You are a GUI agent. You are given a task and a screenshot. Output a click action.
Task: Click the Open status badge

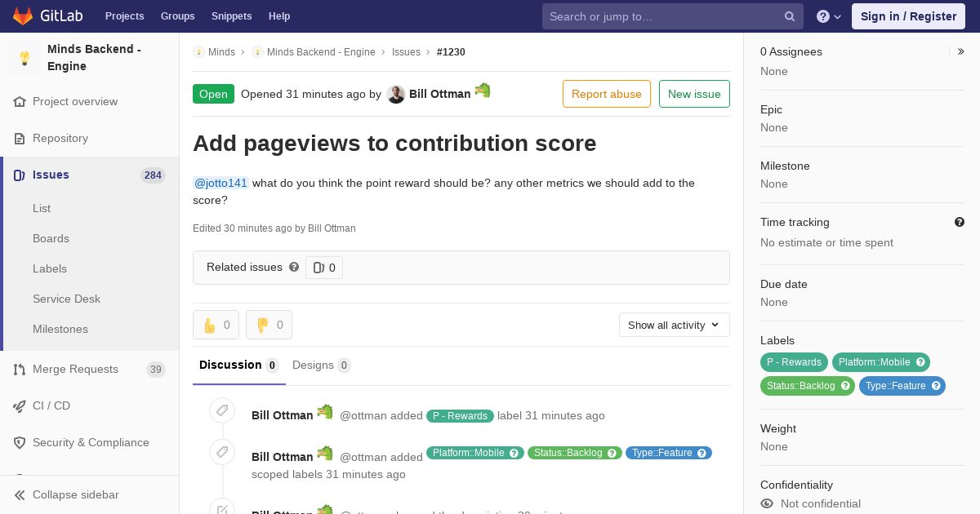tap(213, 94)
